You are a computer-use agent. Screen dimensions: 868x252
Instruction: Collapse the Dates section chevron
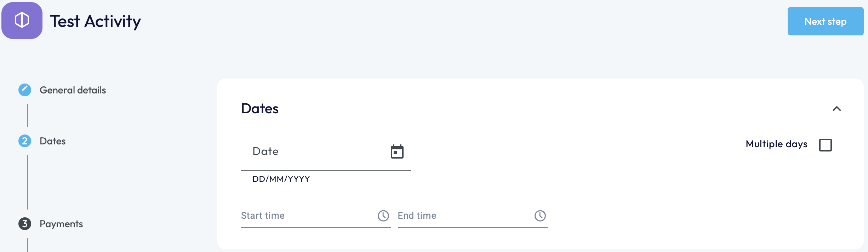[836, 109]
